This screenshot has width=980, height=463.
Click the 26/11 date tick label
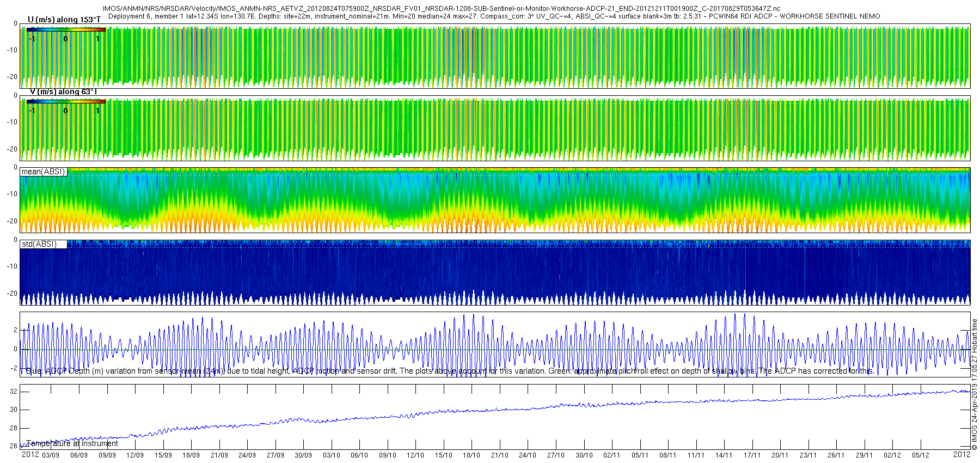[836, 455]
